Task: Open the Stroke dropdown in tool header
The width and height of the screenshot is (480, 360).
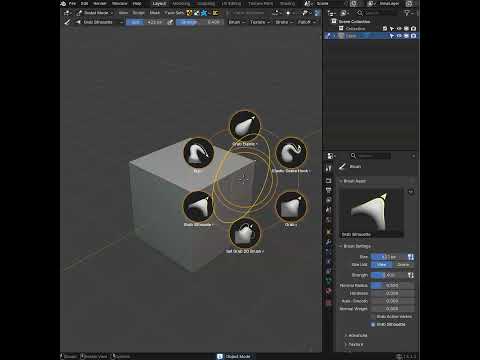Action: pos(284,22)
